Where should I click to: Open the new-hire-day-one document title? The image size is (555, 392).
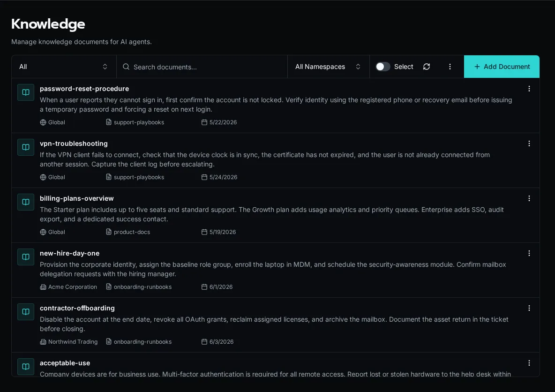coord(69,254)
